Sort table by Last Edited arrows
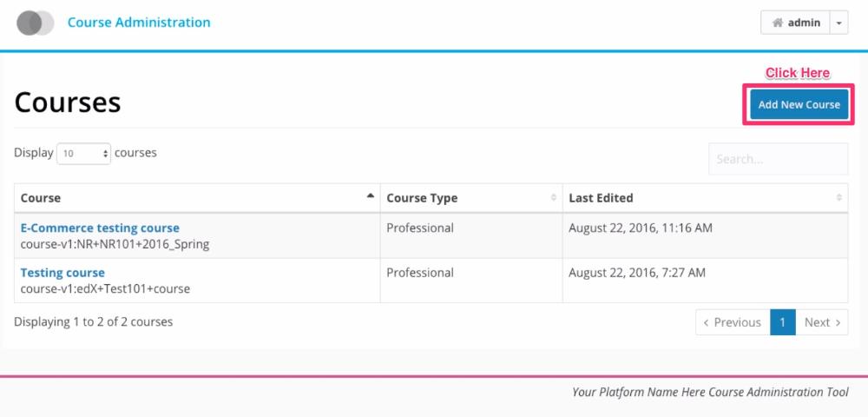The height and width of the screenshot is (417, 868). point(839,198)
